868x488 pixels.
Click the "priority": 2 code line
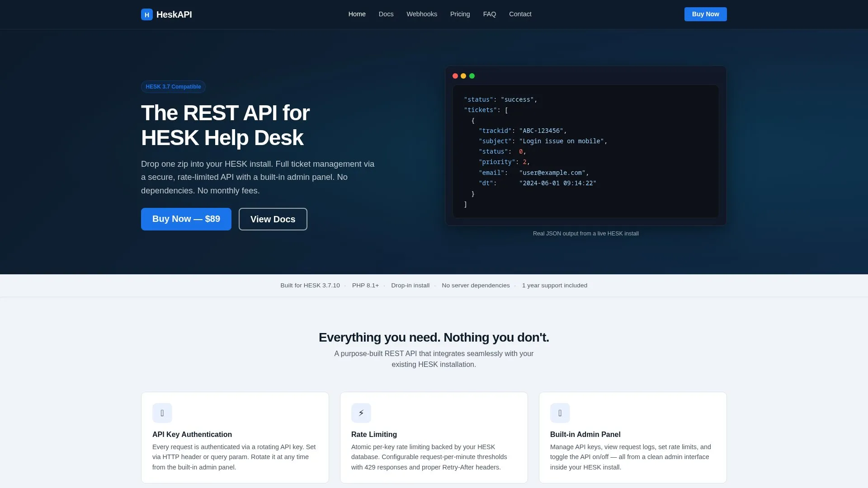pos(504,162)
